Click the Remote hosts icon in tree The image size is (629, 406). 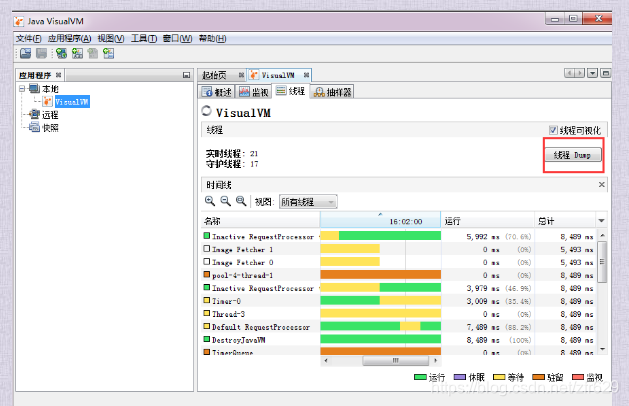pyautogui.click(x=34, y=114)
